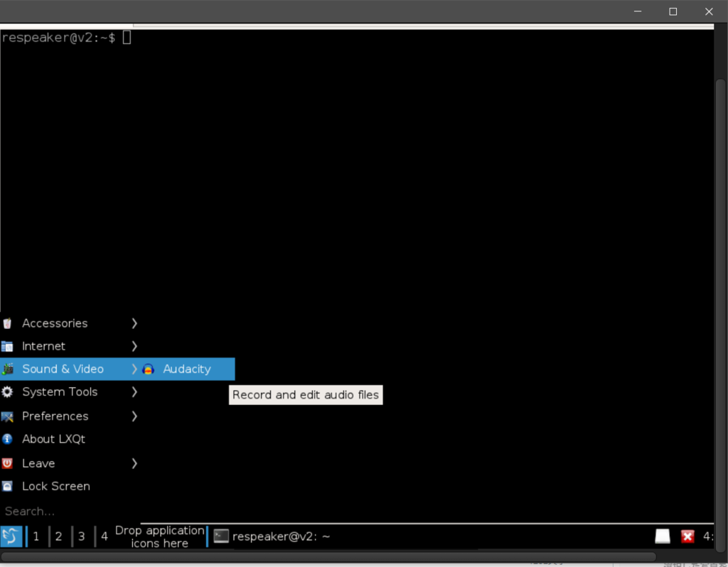Close the outer window
The image size is (728, 567).
point(709,11)
